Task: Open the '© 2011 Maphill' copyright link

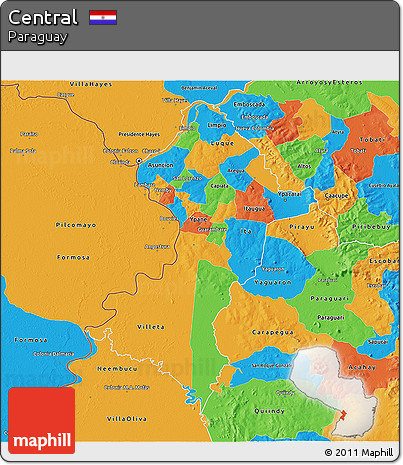Action: pos(359,452)
